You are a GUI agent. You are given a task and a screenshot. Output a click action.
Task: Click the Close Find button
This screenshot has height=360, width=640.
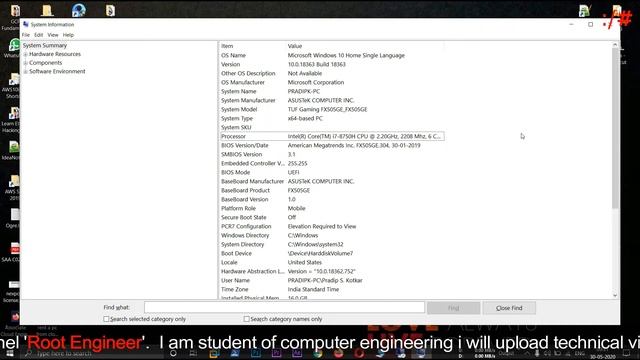509,308
